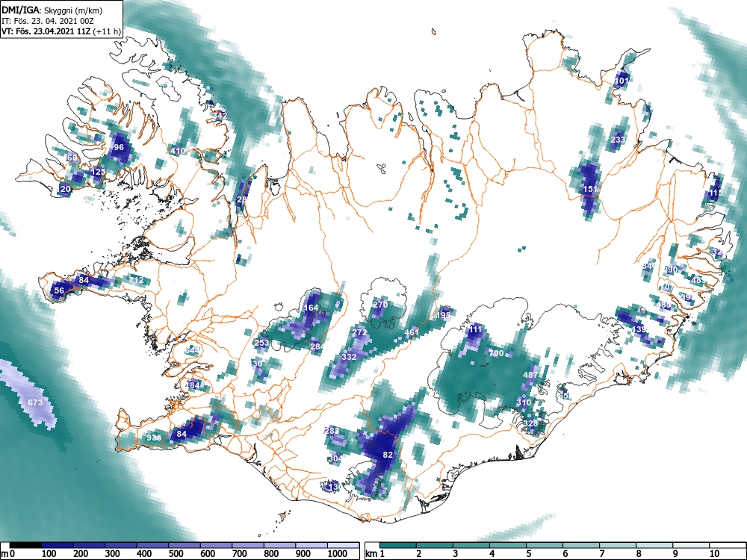Click the 935 visibility label
Screen dimensions: 747x560
pos(154,438)
